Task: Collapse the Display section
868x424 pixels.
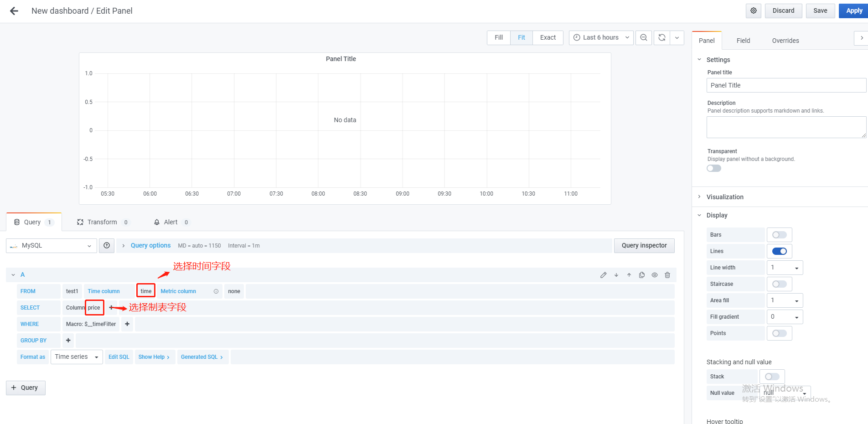Action: (717, 215)
